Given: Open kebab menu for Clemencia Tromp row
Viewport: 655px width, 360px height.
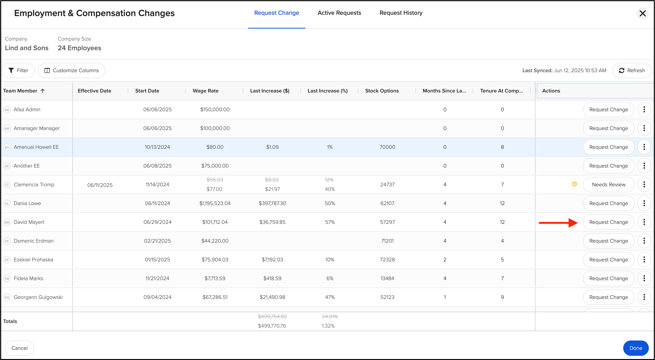Looking at the screenshot, I should (x=644, y=185).
